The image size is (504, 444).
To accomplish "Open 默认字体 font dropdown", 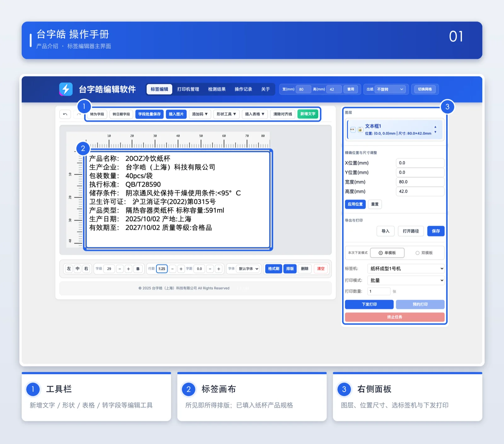I will 249,269.
